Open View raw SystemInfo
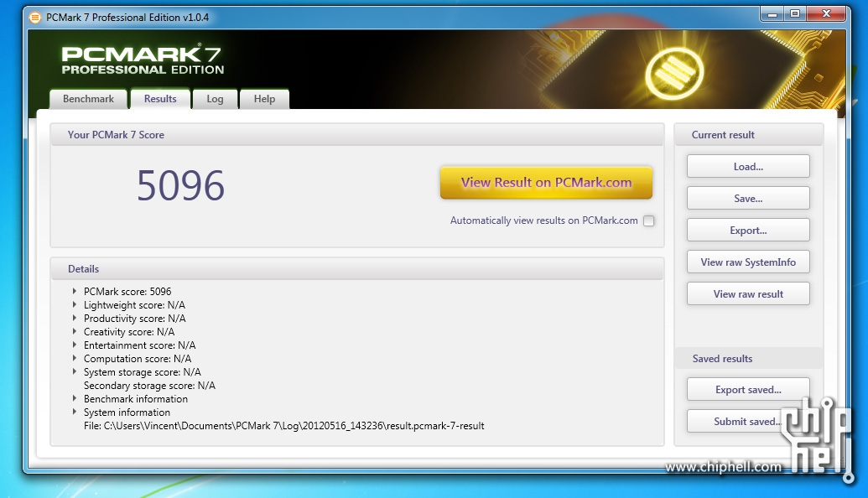 pos(748,262)
